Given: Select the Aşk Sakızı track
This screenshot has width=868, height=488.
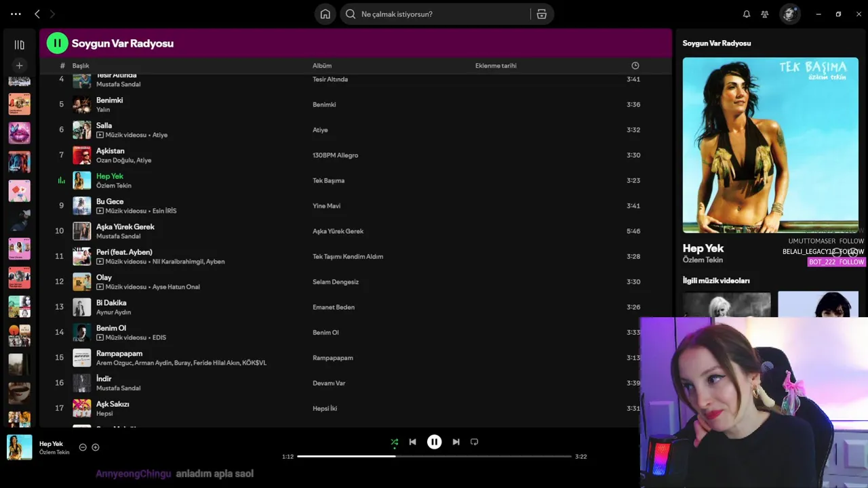Looking at the screenshot, I should click(x=355, y=408).
